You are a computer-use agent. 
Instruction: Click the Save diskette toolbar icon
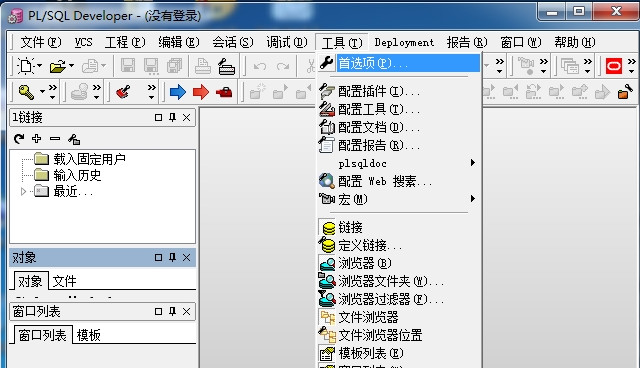coord(128,66)
